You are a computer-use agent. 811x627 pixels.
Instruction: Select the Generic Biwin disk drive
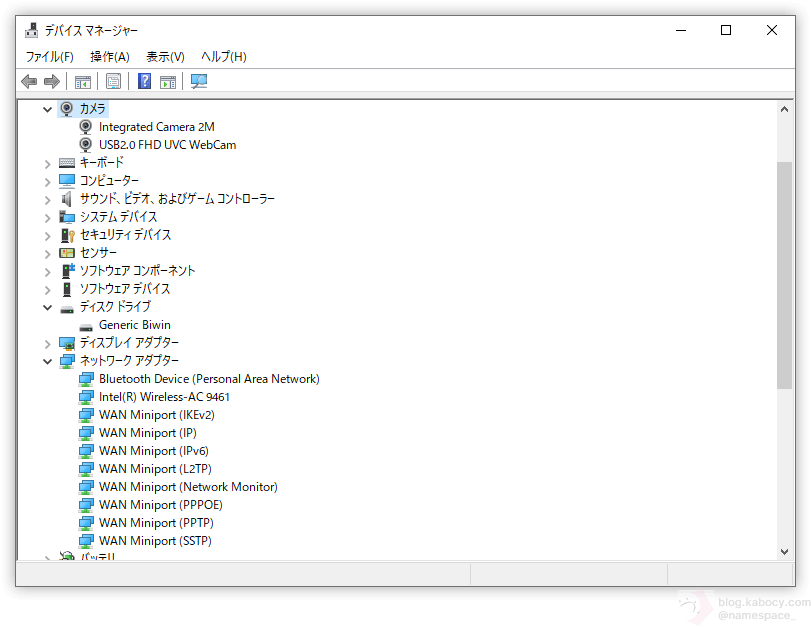tap(134, 325)
